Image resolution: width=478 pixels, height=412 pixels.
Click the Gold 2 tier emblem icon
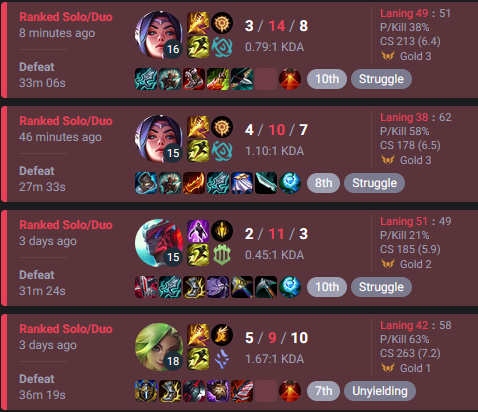[388, 264]
